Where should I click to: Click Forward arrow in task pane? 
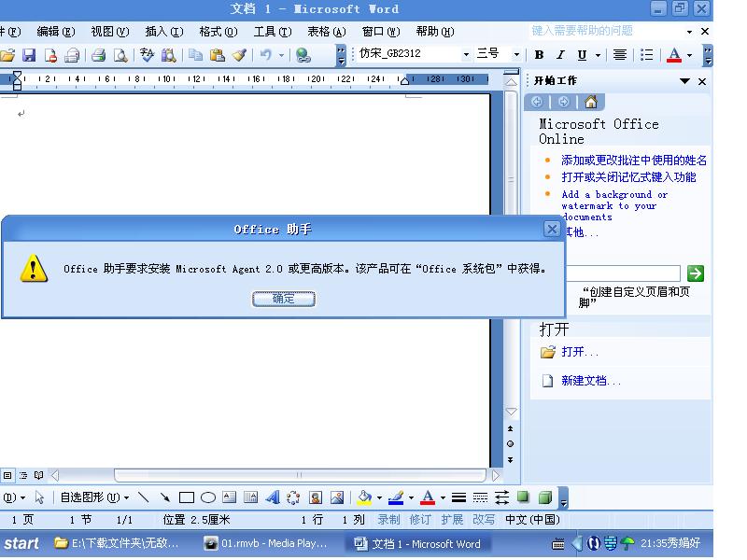click(564, 102)
